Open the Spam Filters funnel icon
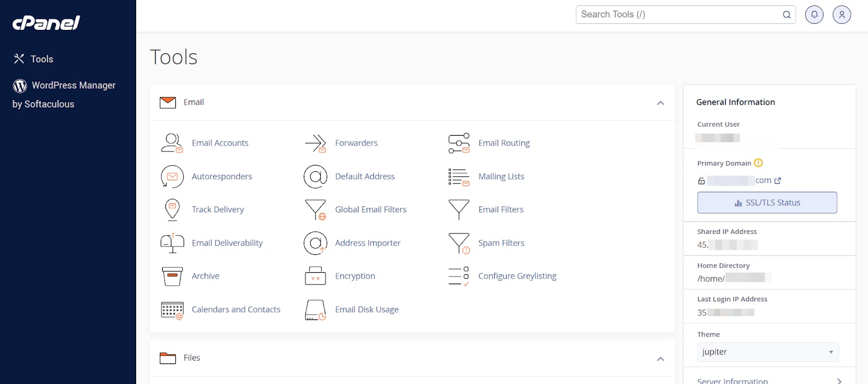Screen dimensions: 868x384 (458, 243)
